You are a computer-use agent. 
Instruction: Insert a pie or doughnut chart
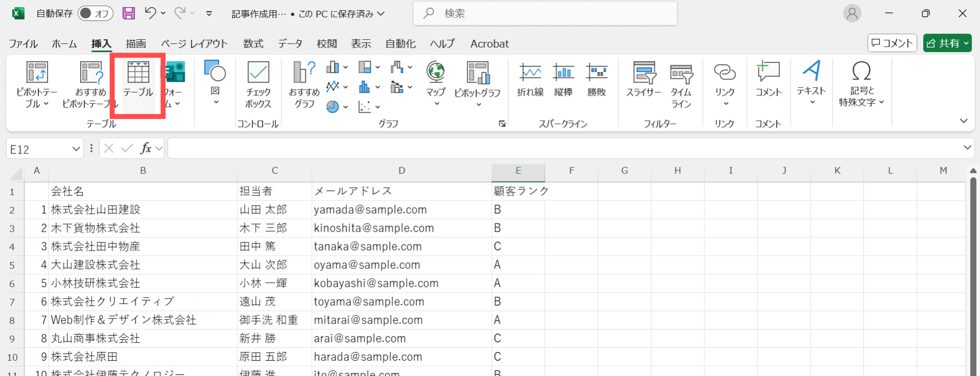(x=337, y=107)
